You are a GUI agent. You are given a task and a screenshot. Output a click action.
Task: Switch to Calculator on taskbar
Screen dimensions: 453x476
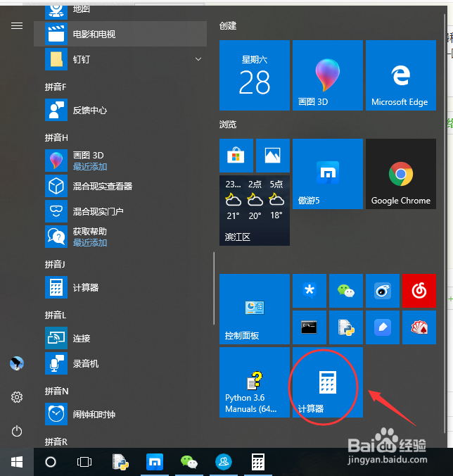click(x=258, y=462)
